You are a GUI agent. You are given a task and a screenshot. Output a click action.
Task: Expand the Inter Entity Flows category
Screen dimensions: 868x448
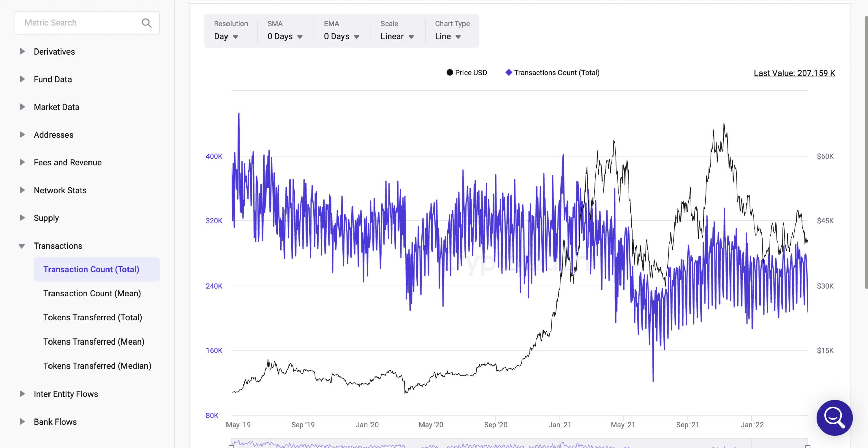click(x=22, y=394)
